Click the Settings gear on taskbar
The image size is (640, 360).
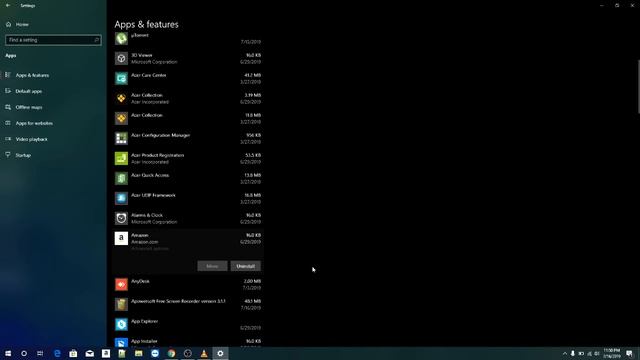tap(220, 353)
